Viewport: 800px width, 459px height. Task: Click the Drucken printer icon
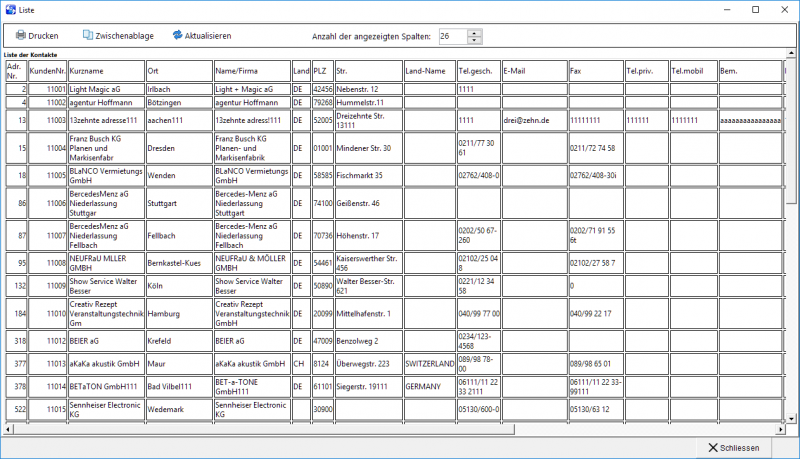click(x=20, y=35)
